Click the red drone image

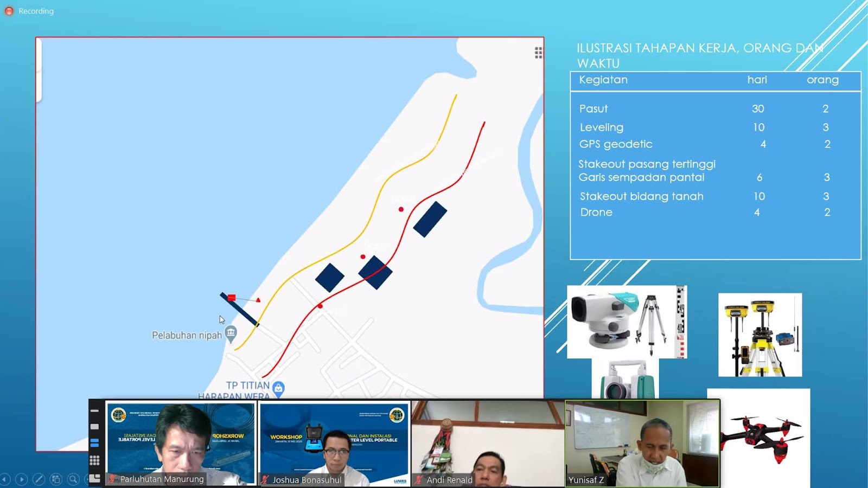point(764,437)
